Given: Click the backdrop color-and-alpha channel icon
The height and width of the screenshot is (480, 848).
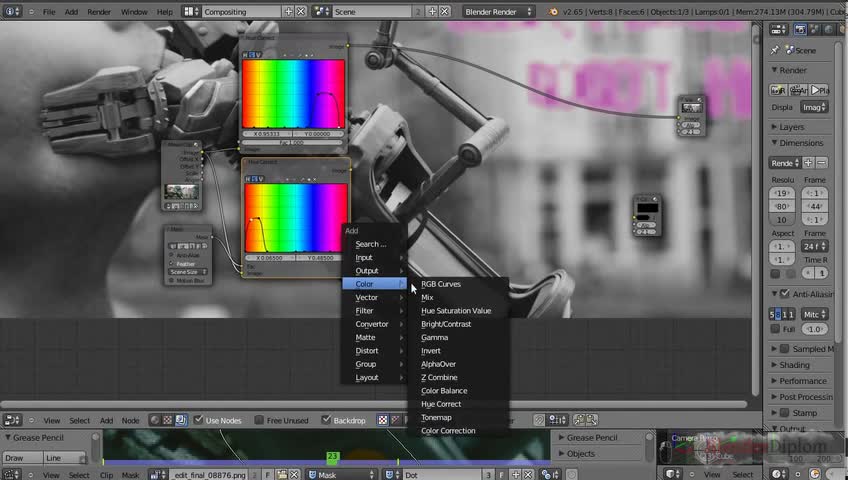Looking at the screenshot, I should (x=383, y=420).
